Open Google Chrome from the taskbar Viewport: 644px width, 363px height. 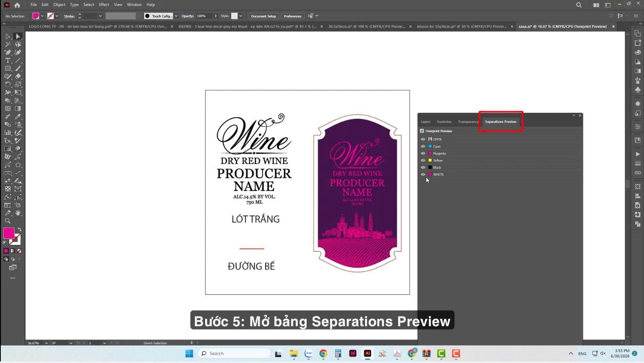(x=323, y=353)
